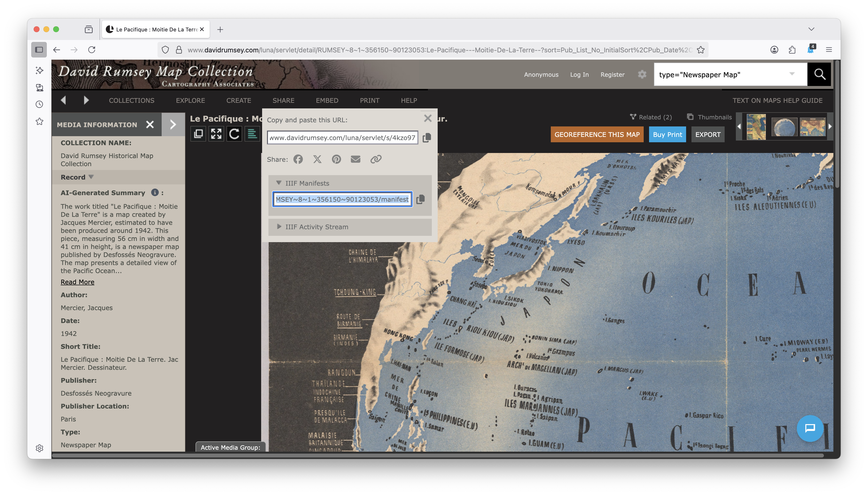The image size is (868, 495).
Task: Rotate the map image
Action: pos(235,133)
